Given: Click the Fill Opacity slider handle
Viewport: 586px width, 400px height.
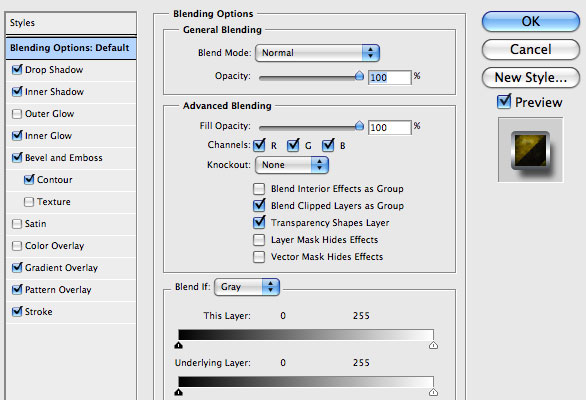Looking at the screenshot, I should [x=359, y=126].
